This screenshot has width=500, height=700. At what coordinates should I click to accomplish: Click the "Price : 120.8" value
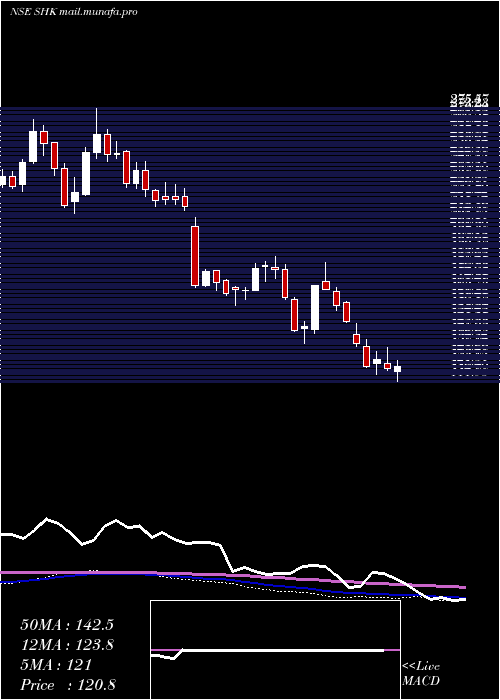tap(68, 685)
